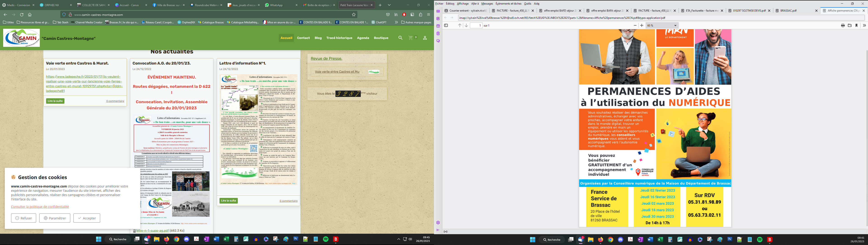This screenshot has width=868, height=245.
Task: Open Spotify from the Windows taskbar
Action: pyautogui.click(x=325, y=239)
